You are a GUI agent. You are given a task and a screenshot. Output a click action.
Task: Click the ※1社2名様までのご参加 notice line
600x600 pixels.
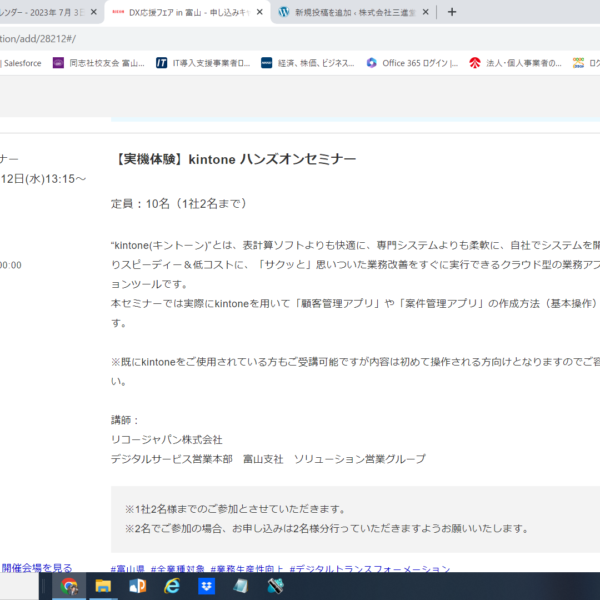[x=236, y=509]
